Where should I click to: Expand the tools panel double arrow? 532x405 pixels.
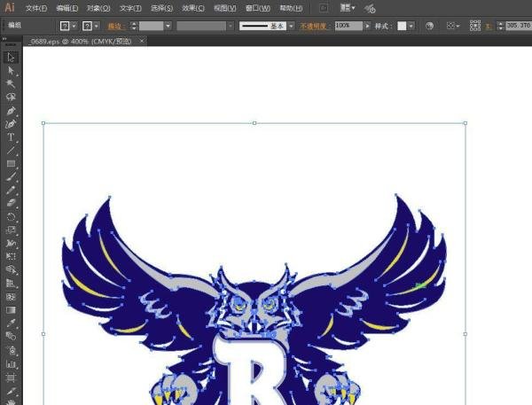point(4,39)
